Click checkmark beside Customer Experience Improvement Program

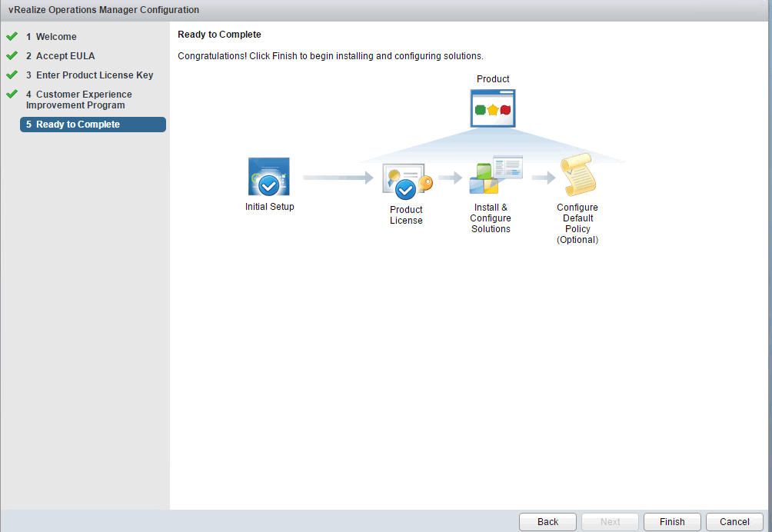(12, 94)
